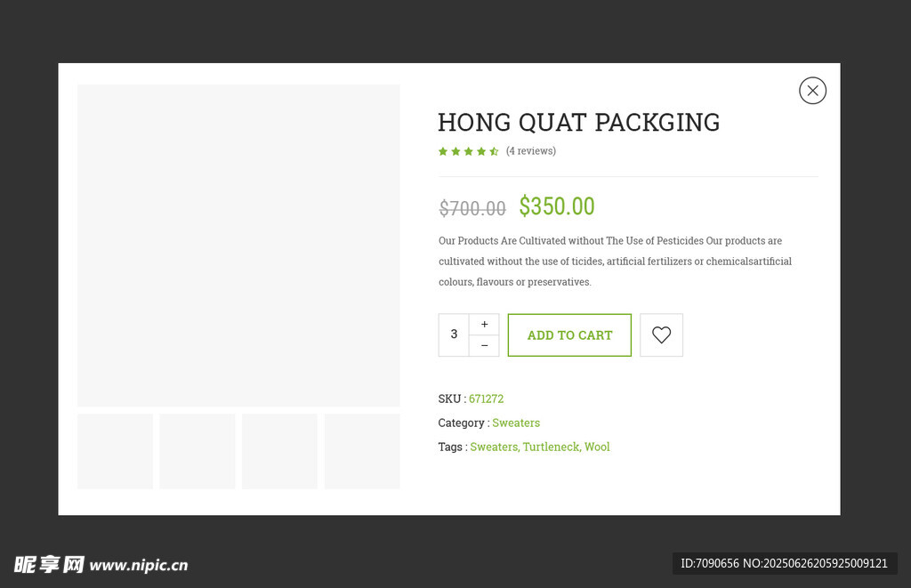Add product to wishlist with heart icon
This screenshot has height=588, width=911.
pos(661,335)
